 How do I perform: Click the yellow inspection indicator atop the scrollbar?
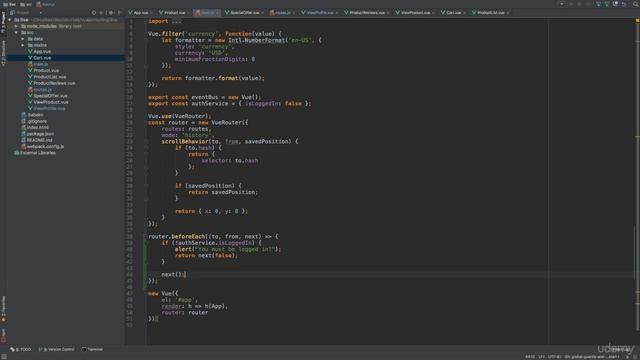click(x=637, y=20)
